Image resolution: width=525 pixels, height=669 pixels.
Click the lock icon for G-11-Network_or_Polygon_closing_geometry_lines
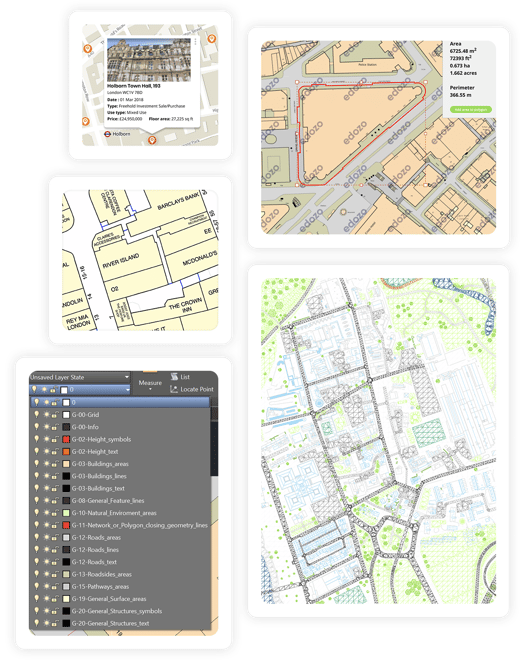(55, 525)
